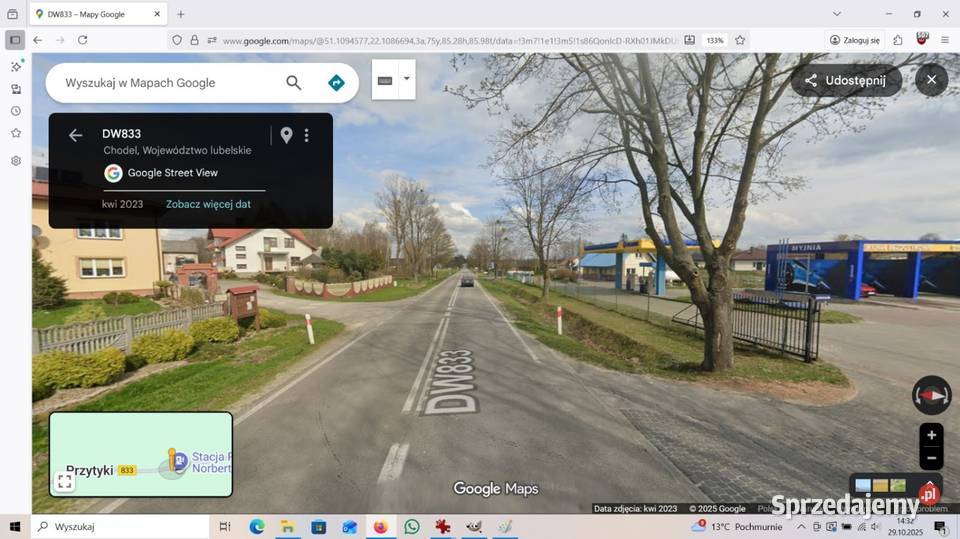Focus the Wyszukaj w Mapach Google field
This screenshot has height=539, width=960.
pyautogui.click(x=168, y=83)
